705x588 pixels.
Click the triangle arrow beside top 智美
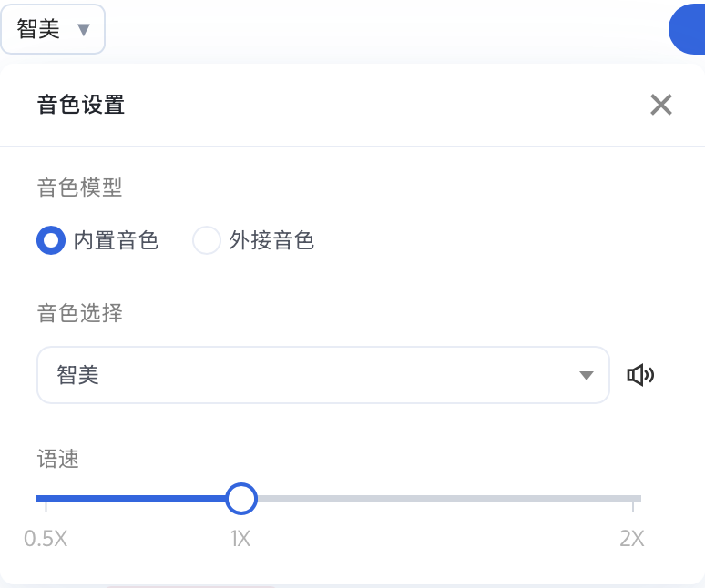point(84,30)
